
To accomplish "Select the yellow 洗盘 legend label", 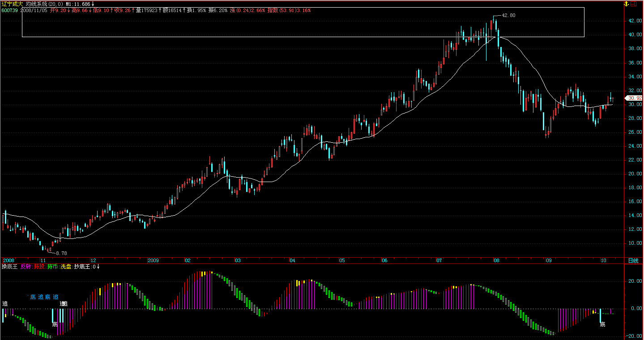I will coord(66,267).
